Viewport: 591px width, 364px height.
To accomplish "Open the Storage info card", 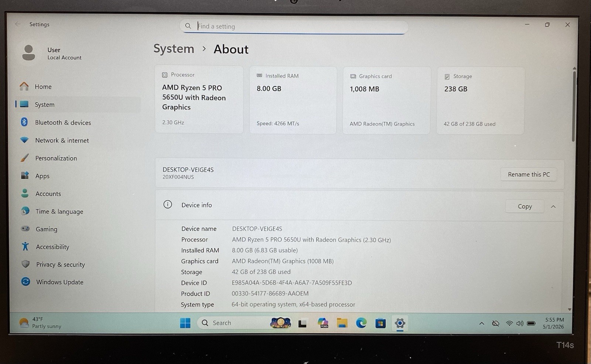I will 480,101.
